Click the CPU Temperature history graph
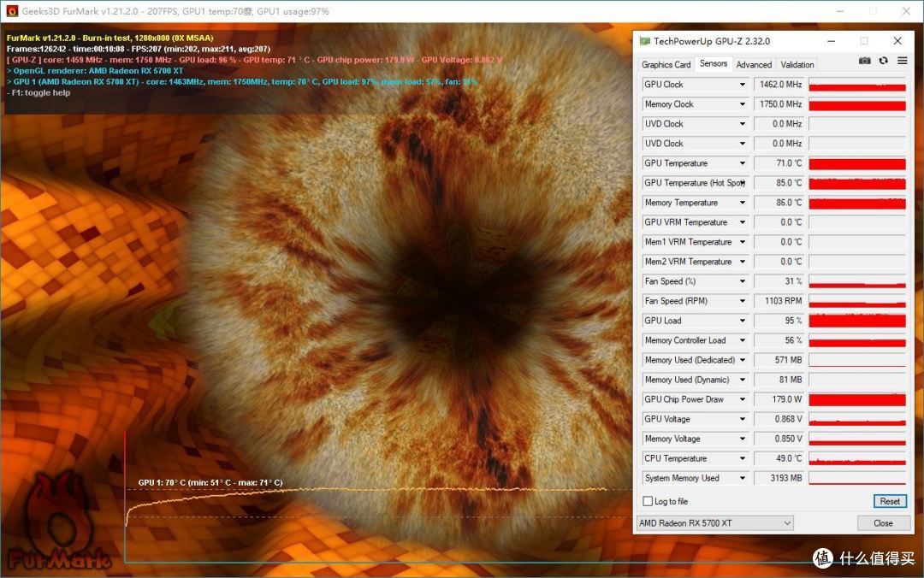Screen dimensions: 924x578 tap(857, 458)
